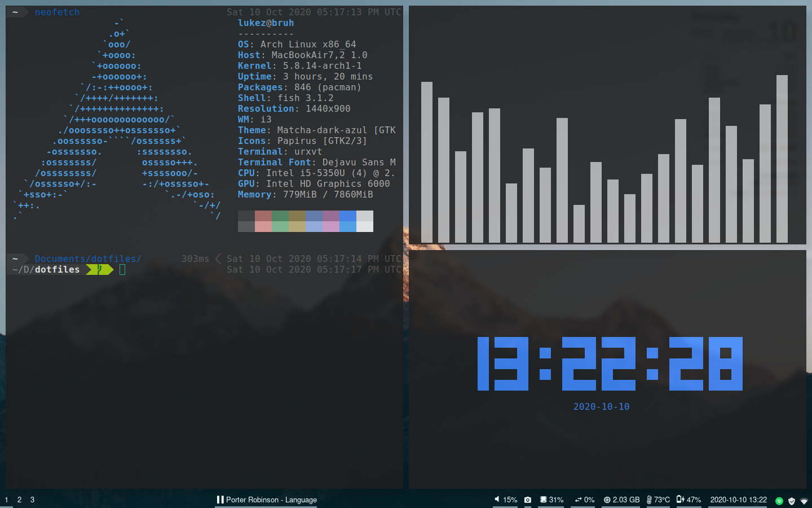Image resolution: width=812 pixels, height=508 pixels.
Task: Click the 'Theme: Matcha-dark-azul' line
Action: (317, 130)
